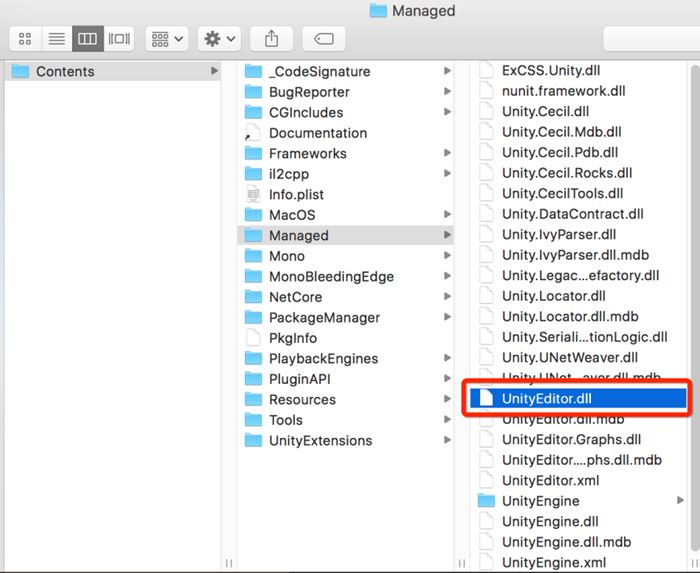Select the nunit.framework.dll file
The image size is (700, 573).
(563, 91)
